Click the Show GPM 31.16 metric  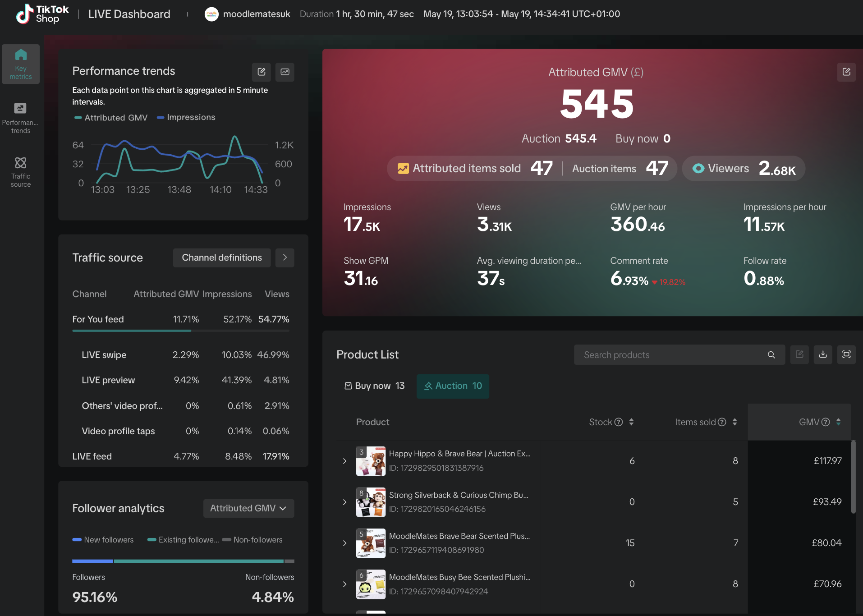(366, 272)
